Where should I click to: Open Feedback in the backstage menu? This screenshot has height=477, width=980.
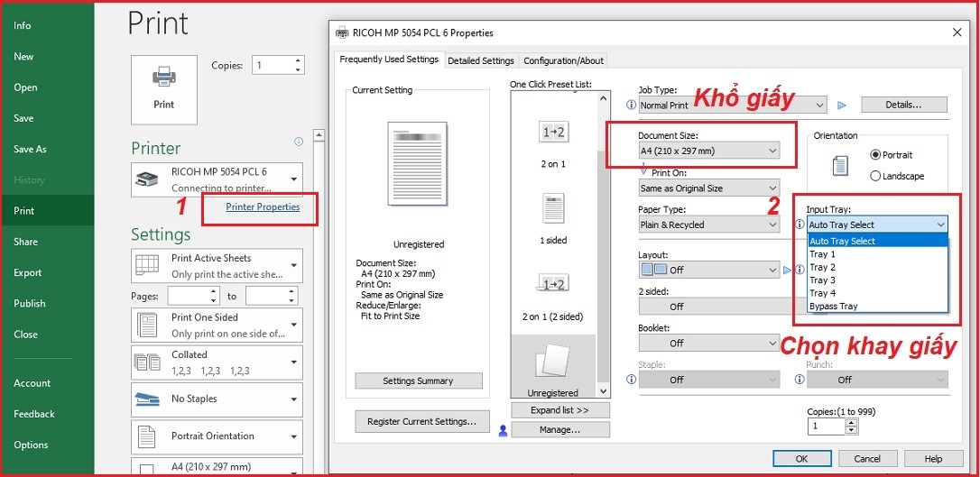coord(34,414)
